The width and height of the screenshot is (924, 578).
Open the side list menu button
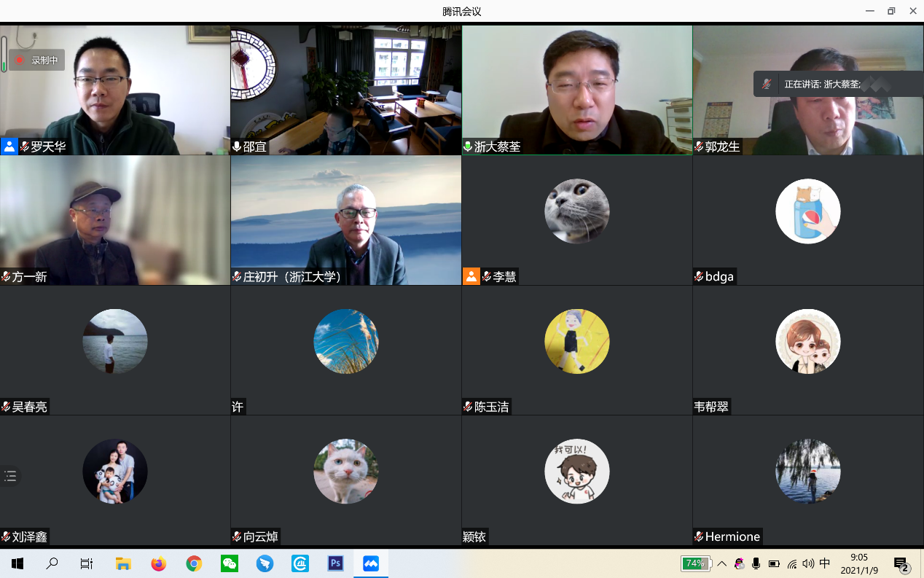click(10, 476)
